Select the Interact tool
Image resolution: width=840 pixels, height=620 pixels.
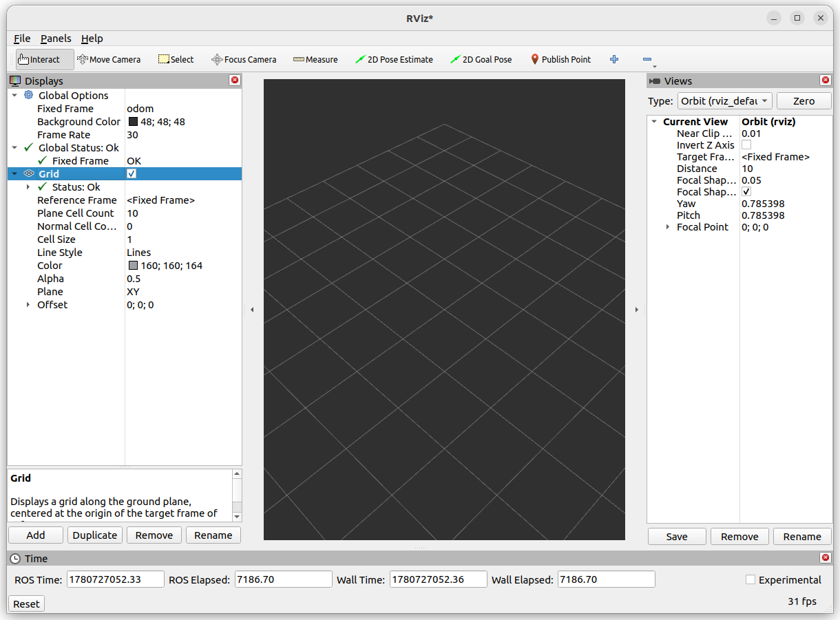[x=44, y=59]
